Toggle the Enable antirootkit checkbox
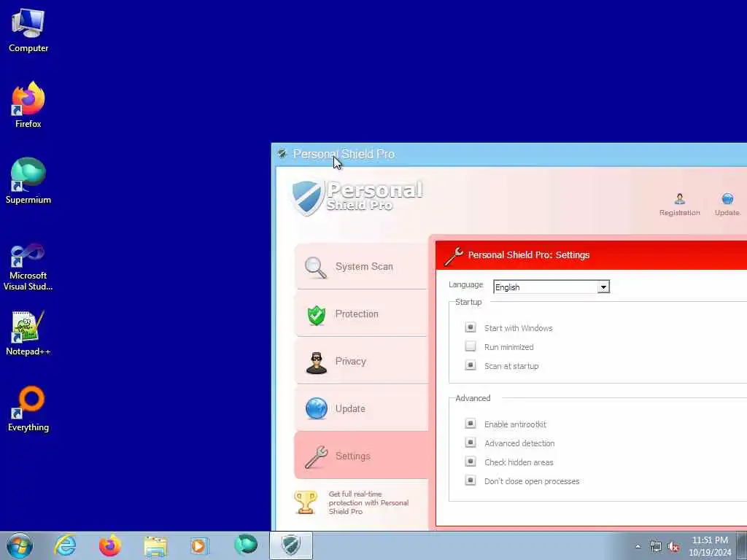This screenshot has width=747, height=560. (471, 424)
